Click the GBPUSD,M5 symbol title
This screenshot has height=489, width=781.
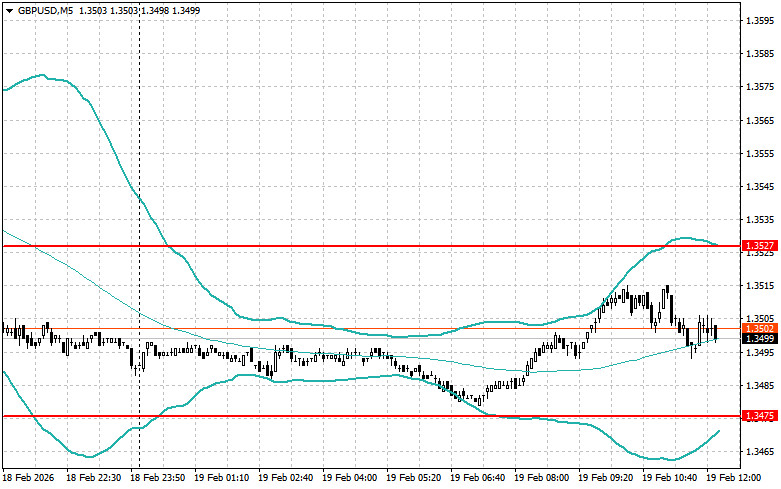[x=45, y=10]
